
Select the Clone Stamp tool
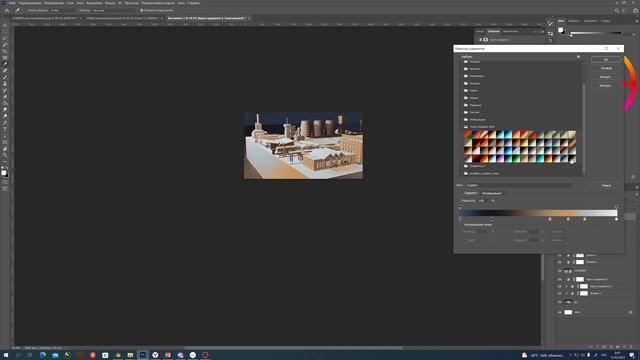coord(5,84)
